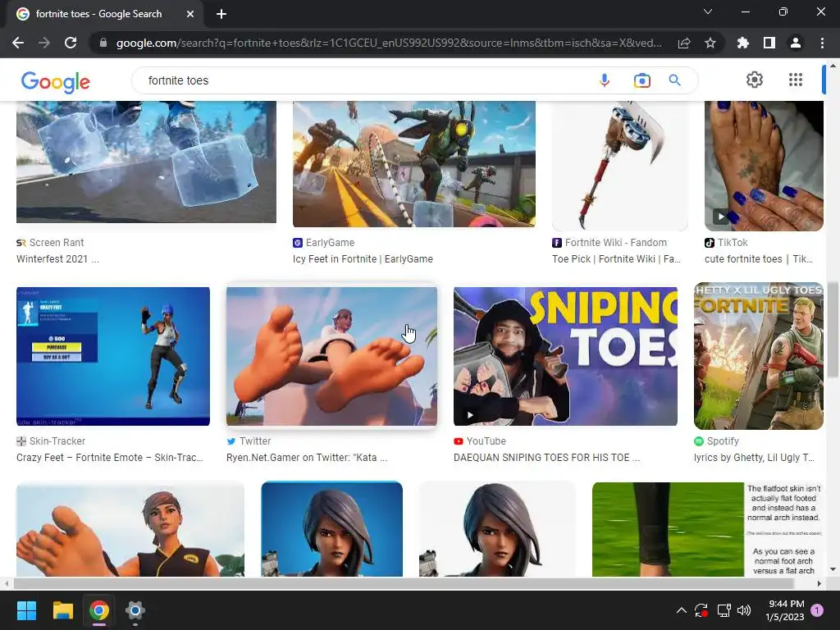The height and width of the screenshot is (630, 840).
Task: Open a new browser tab
Action: coord(221,14)
